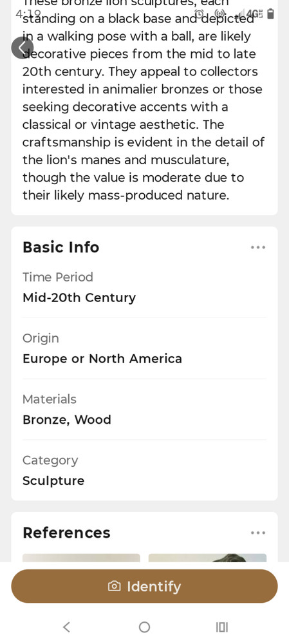Click the Identify button

[144, 586]
